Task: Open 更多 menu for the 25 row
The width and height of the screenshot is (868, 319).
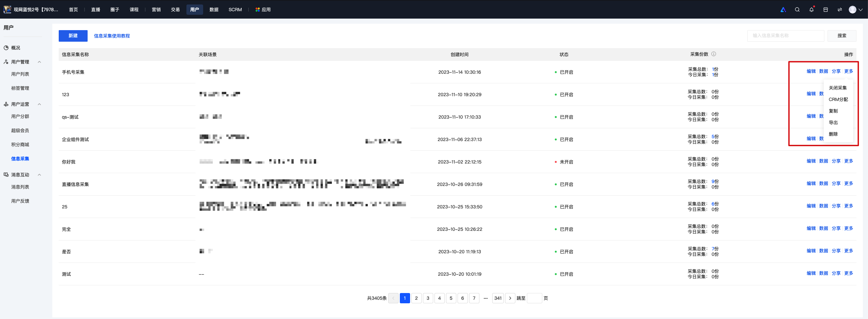Action: pos(848,206)
